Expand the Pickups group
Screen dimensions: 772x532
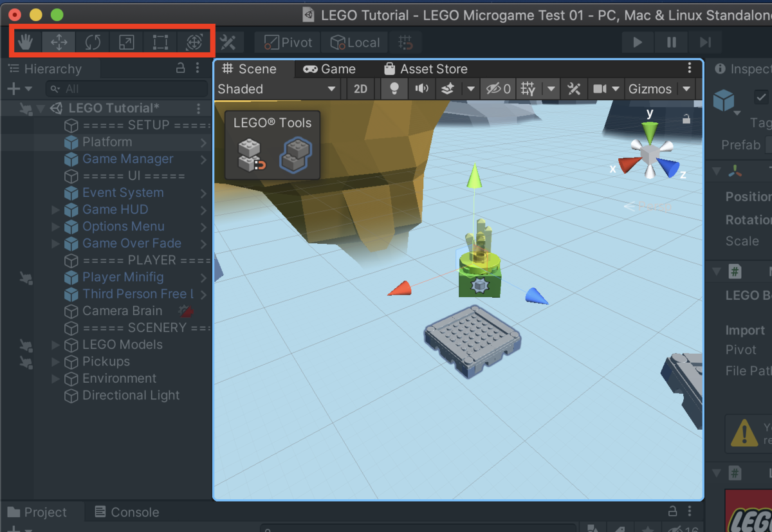pos(55,362)
